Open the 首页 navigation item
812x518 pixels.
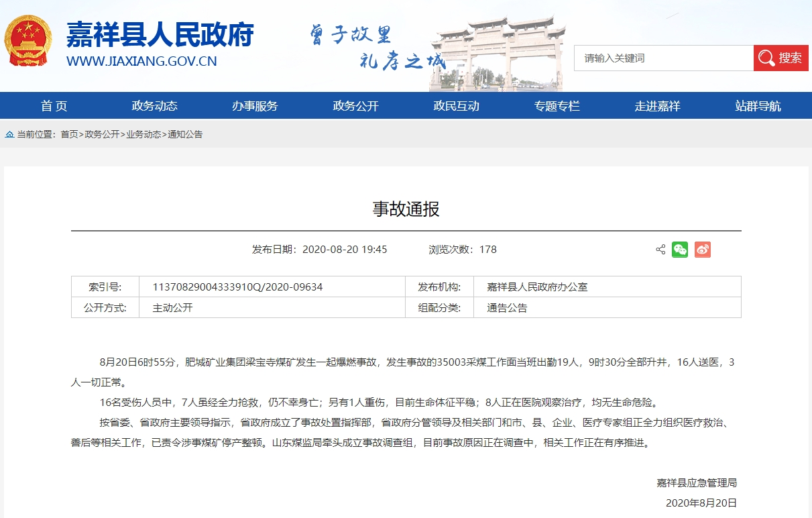[x=54, y=106]
